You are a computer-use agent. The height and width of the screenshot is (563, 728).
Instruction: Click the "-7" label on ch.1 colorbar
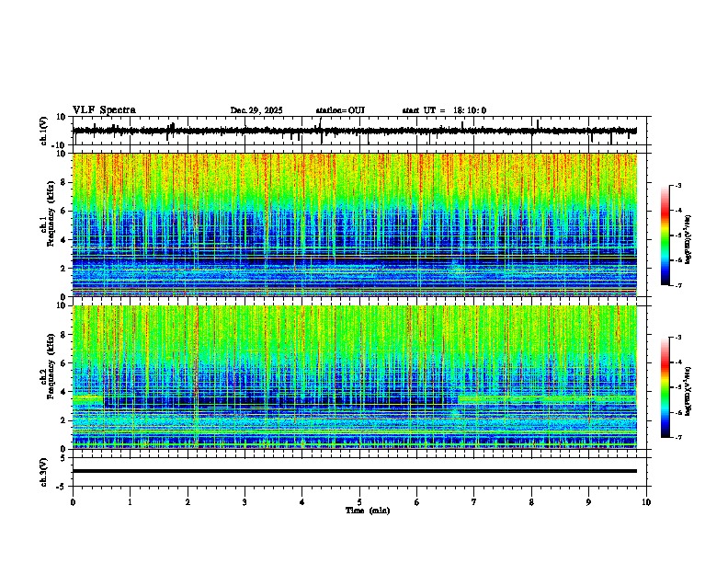[678, 285]
